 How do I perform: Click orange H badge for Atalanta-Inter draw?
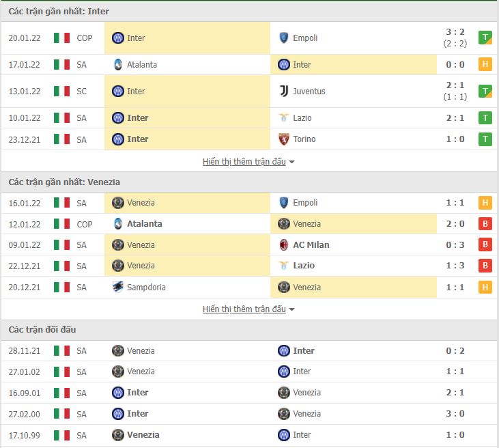click(x=485, y=65)
